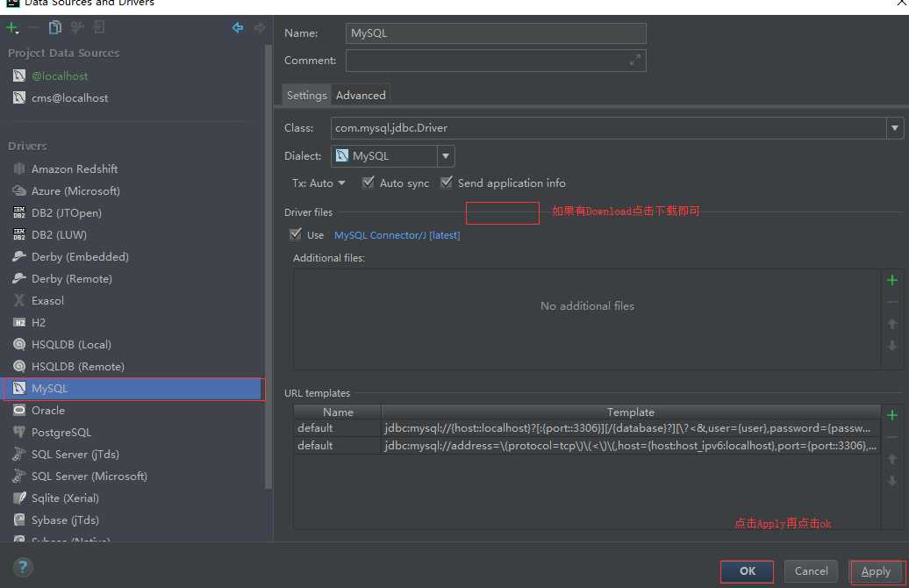
Task: Select the PostgreSQL driver
Action: pos(61,432)
